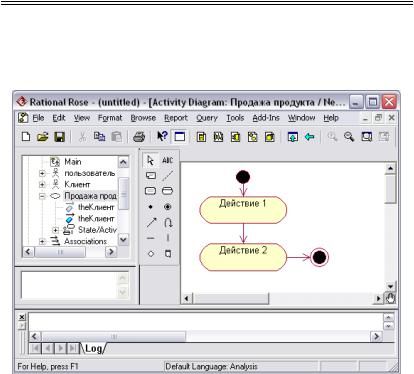Pick the Swimlane tool in the toolbox
The image size is (414, 374).
pos(168,254)
